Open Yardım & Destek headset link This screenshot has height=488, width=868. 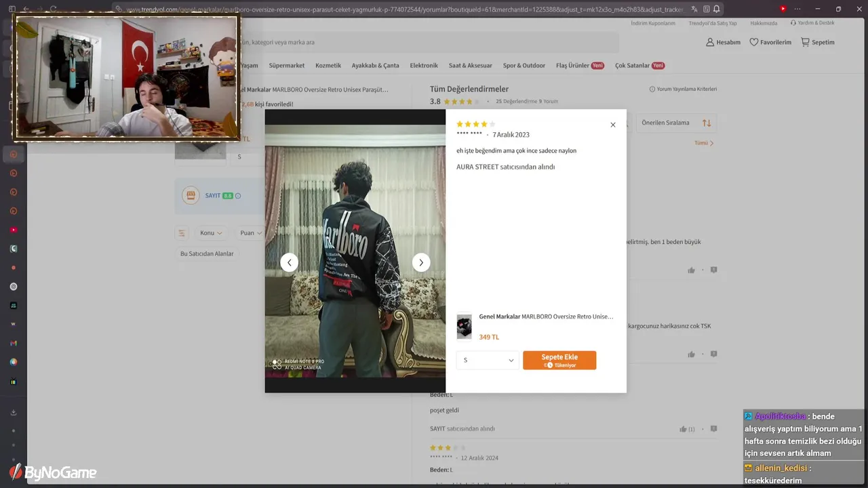(x=812, y=22)
